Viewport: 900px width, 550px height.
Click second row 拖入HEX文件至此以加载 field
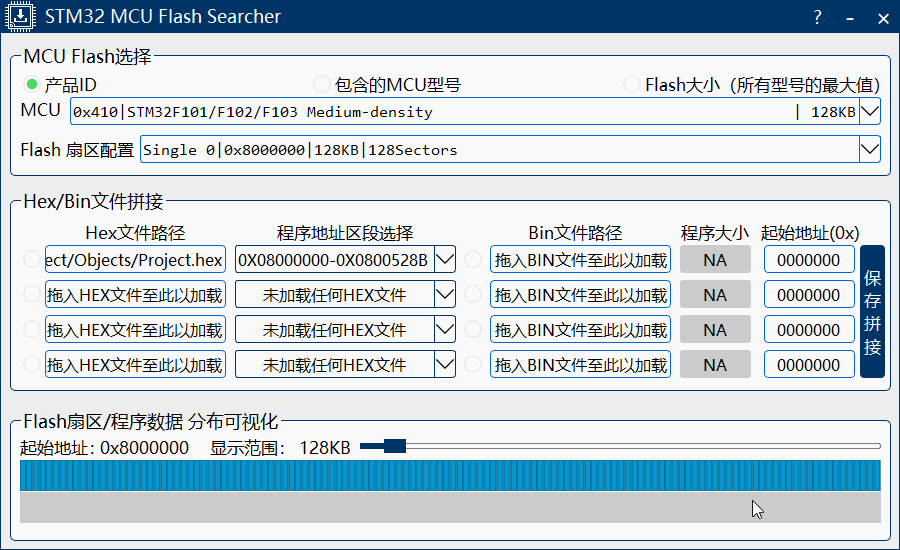135,295
